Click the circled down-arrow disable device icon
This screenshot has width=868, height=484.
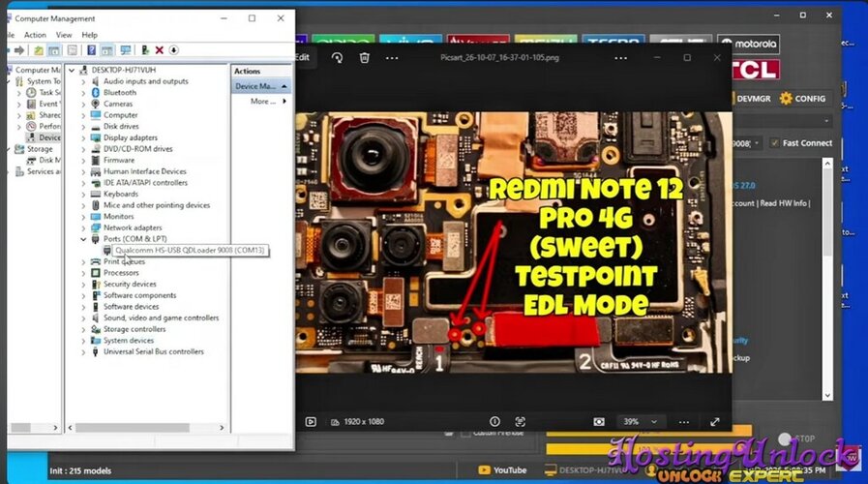tap(173, 50)
